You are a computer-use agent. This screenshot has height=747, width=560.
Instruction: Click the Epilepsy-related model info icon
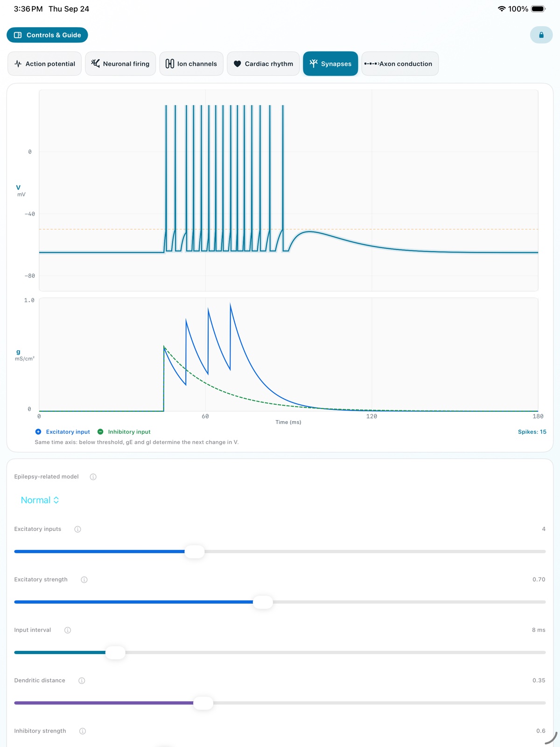(93, 477)
